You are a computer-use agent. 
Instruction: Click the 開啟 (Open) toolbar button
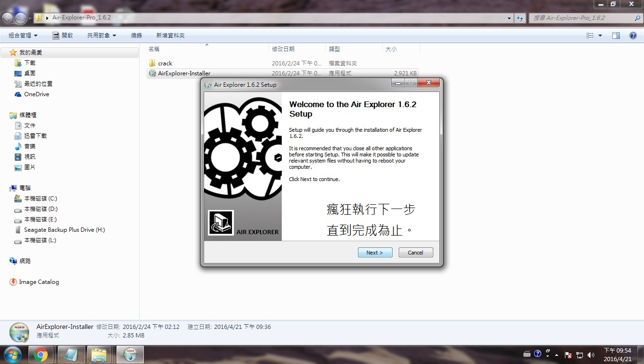tap(63, 36)
